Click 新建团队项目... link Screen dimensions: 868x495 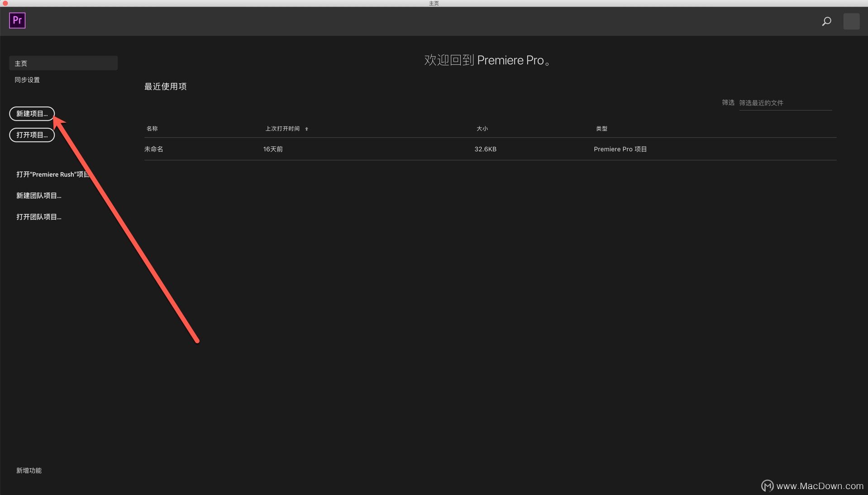(x=39, y=196)
